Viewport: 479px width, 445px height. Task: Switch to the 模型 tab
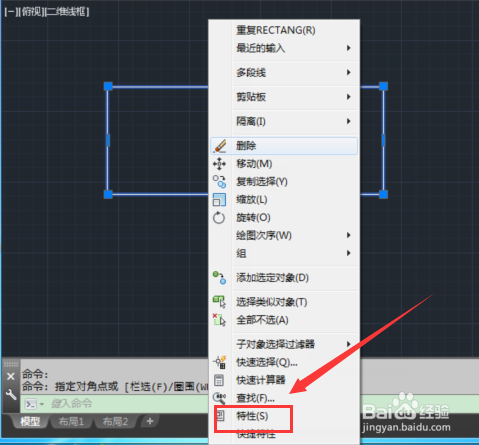tap(30, 422)
